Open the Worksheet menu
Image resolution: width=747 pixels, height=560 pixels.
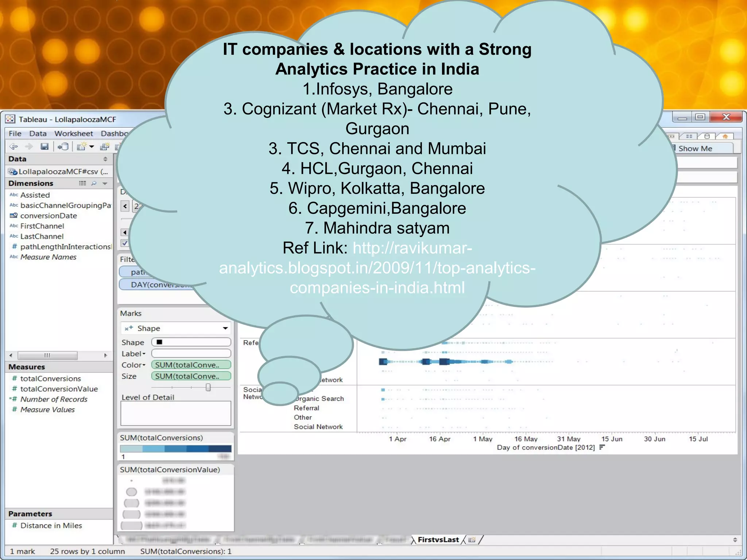(x=73, y=134)
